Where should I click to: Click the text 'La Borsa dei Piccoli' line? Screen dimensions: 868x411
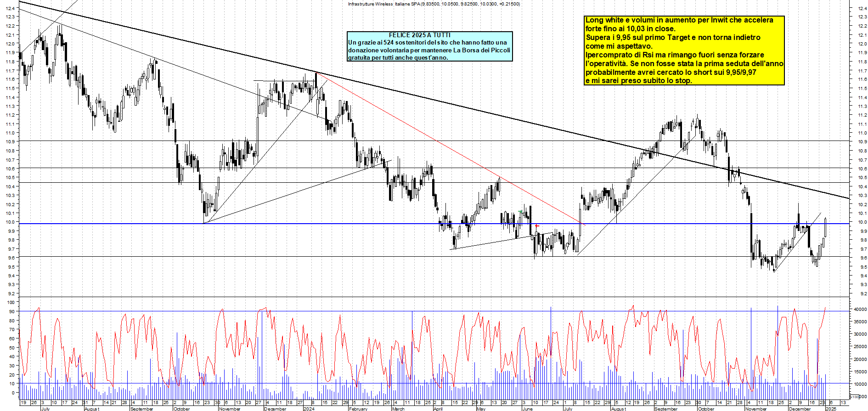pos(429,50)
